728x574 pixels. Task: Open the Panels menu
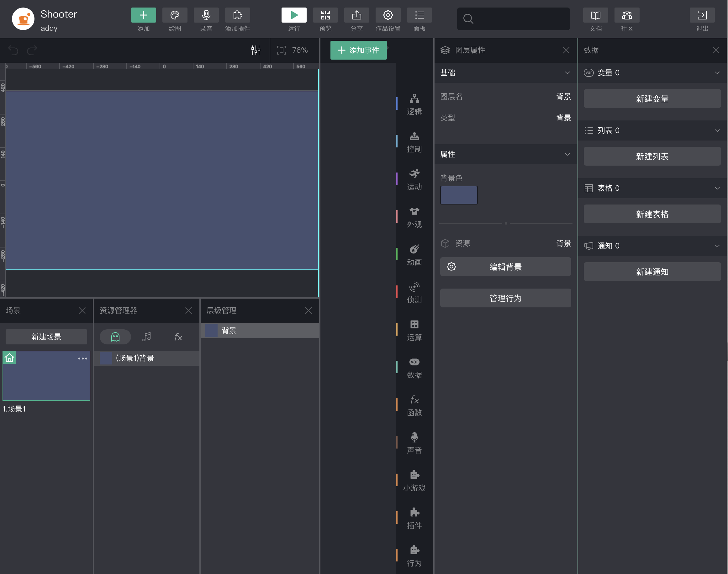[x=419, y=15]
